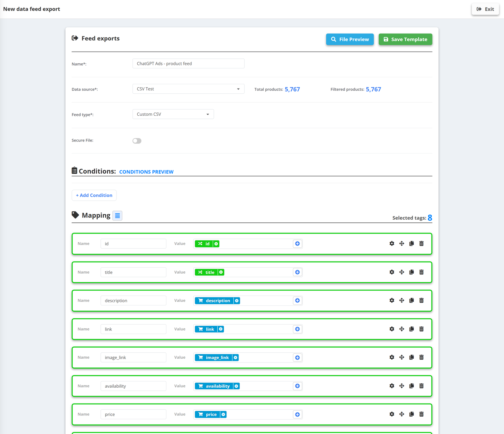Toggle the Secure File switch
Image resolution: width=504 pixels, height=434 pixels.
click(x=137, y=141)
